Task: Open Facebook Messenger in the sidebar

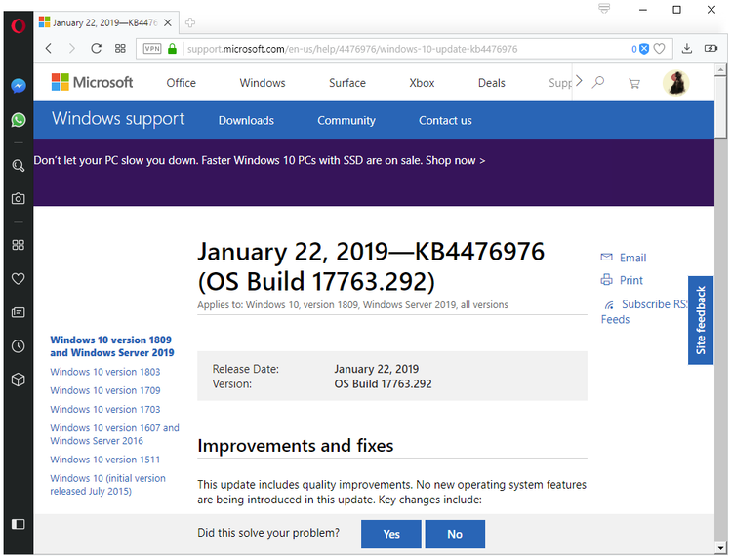Action: tap(19, 86)
